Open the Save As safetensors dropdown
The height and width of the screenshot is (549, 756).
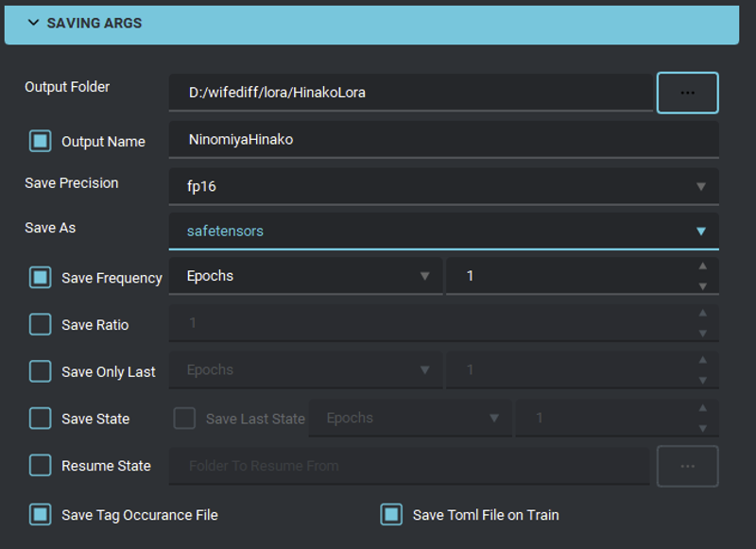click(x=443, y=231)
